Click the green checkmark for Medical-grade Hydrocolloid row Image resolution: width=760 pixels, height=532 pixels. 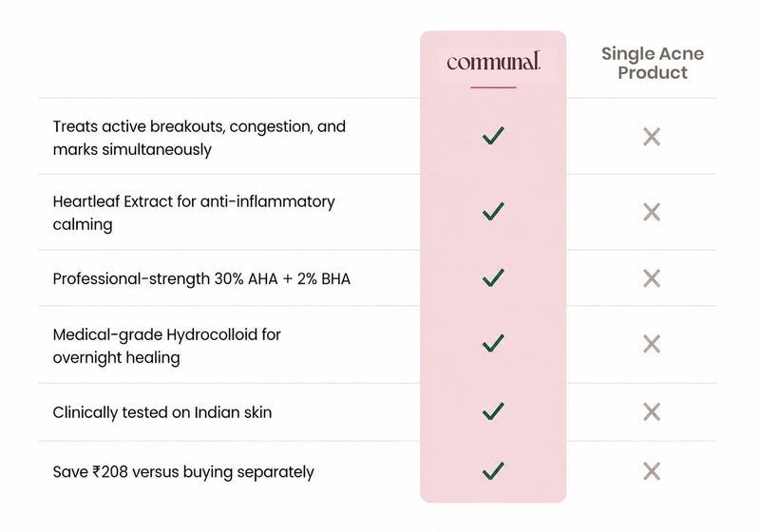pos(493,343)
